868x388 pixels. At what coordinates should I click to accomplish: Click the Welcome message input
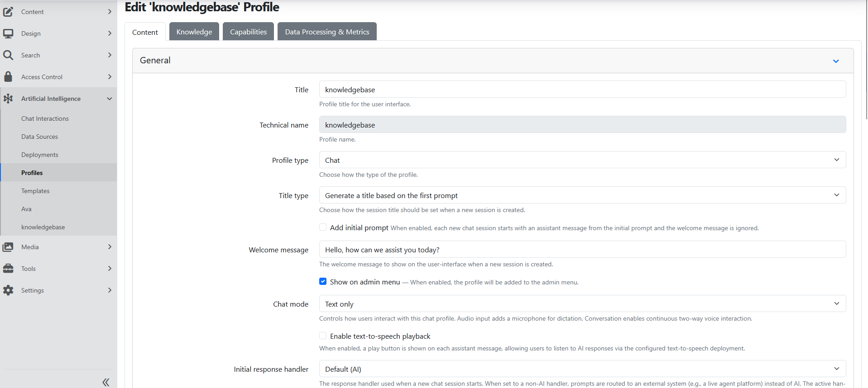tap(582, 250)
